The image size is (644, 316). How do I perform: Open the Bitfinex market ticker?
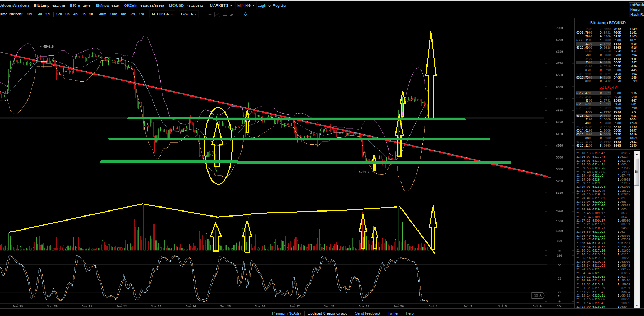107,6
